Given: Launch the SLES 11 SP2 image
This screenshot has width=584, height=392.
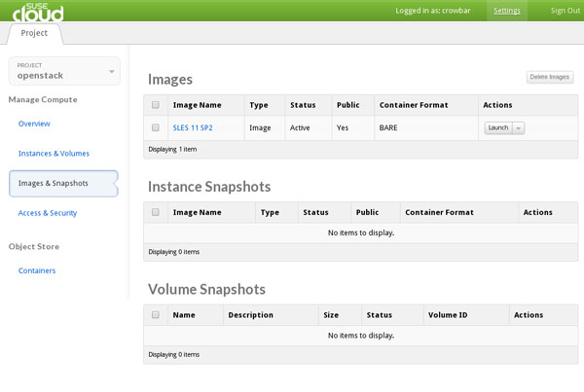Looking at the screenshot, I should click(x=497, y=127).
